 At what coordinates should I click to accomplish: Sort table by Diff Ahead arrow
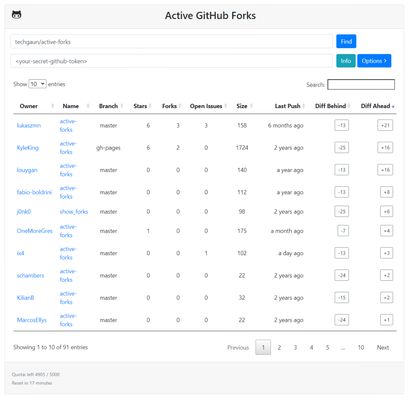point(393,106)
